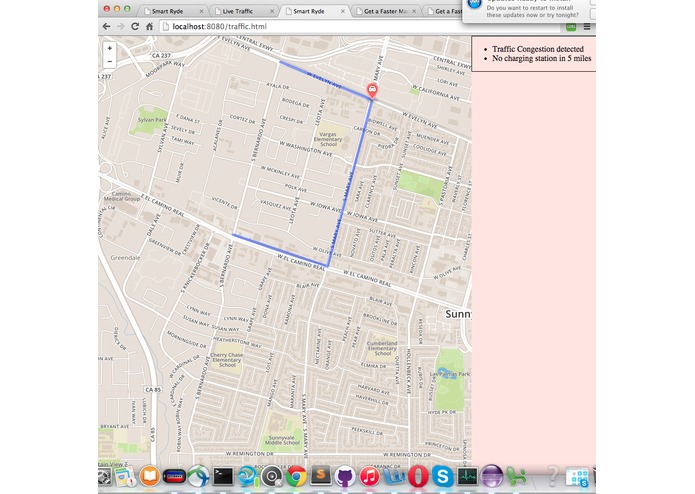
Task: Close the Live Traffic tab
Action: tap(272, 12)
